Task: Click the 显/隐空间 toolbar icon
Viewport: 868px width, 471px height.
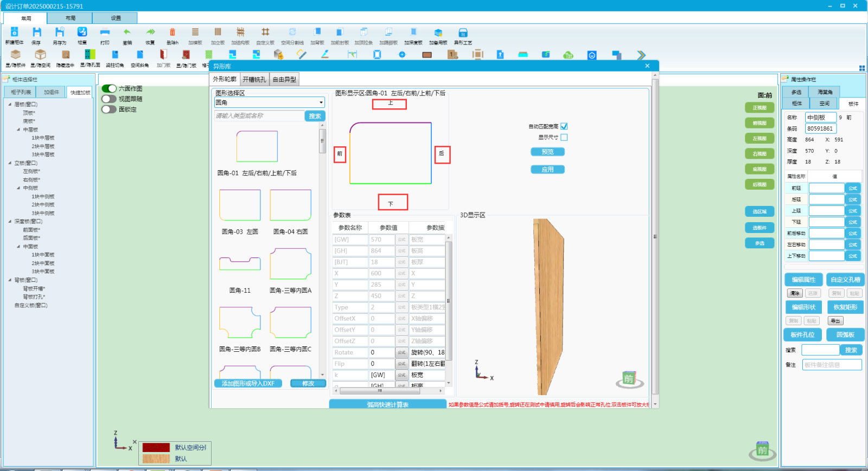Action: tap(40, 55)
